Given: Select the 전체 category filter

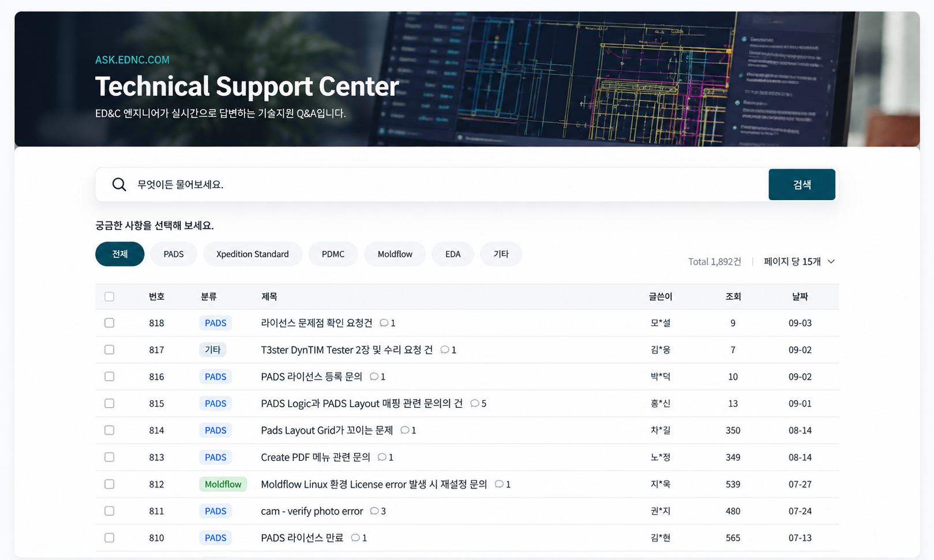Looking at the screenshot, I should 120,254.
